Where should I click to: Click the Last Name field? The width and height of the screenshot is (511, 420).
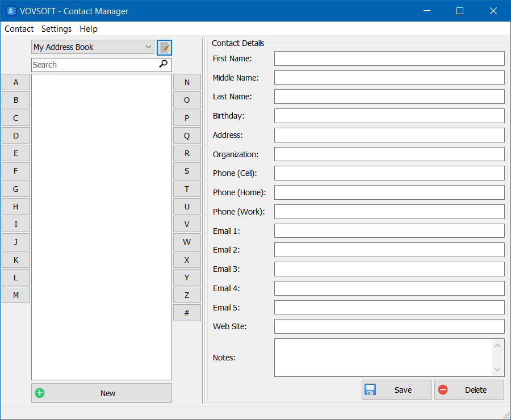click(x=389, y=96)
